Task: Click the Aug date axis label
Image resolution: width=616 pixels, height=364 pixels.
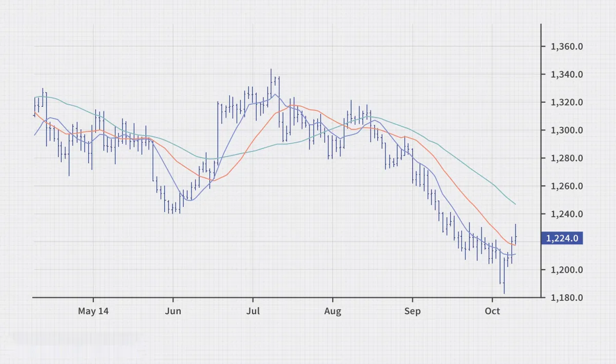Action: coord(333,311)
